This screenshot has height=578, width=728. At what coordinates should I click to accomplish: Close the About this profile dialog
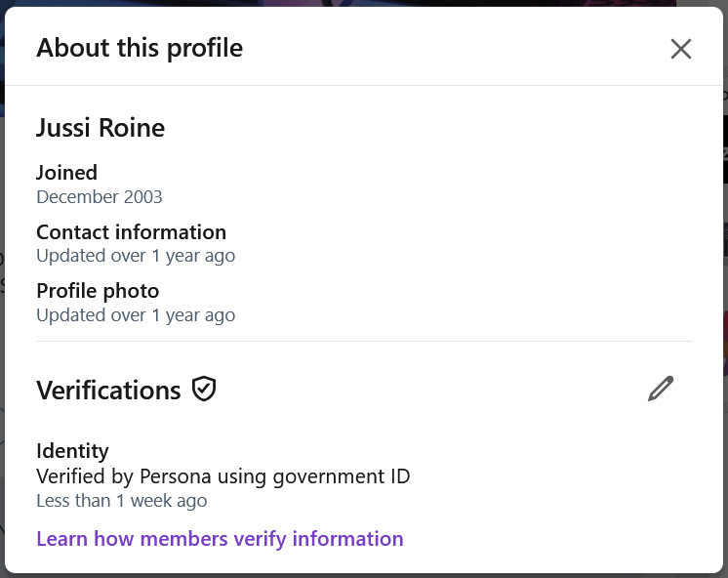point(680,49)
